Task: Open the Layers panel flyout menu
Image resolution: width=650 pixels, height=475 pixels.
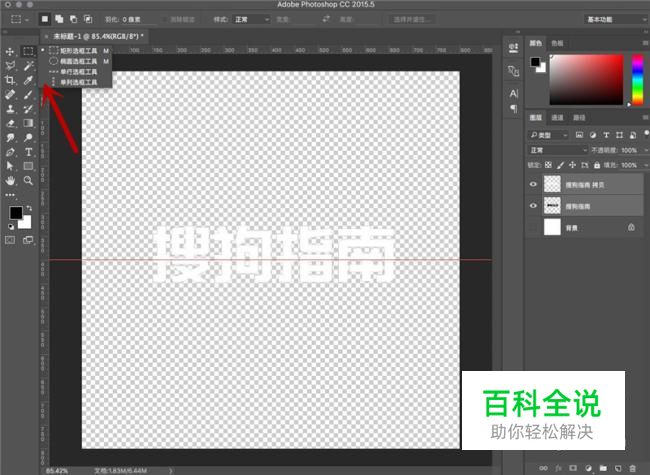Action: (645, 117)
